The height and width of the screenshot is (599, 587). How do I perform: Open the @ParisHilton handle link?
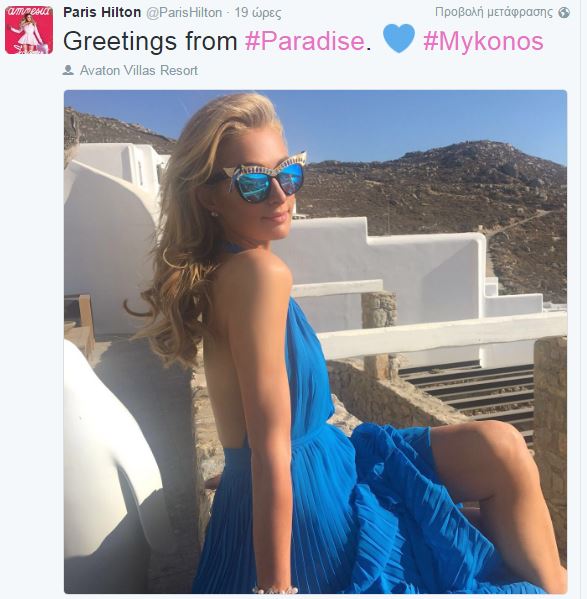(184, 13)
